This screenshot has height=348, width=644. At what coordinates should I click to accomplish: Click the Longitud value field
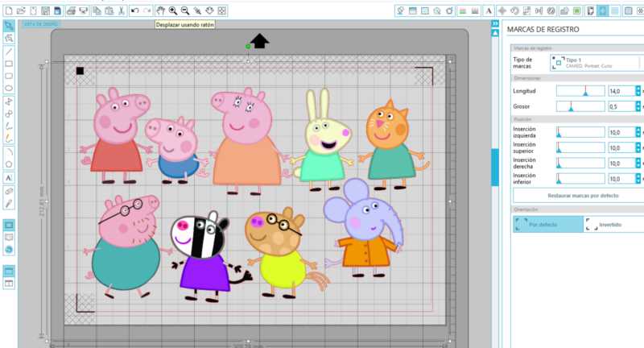pos(621,91)
